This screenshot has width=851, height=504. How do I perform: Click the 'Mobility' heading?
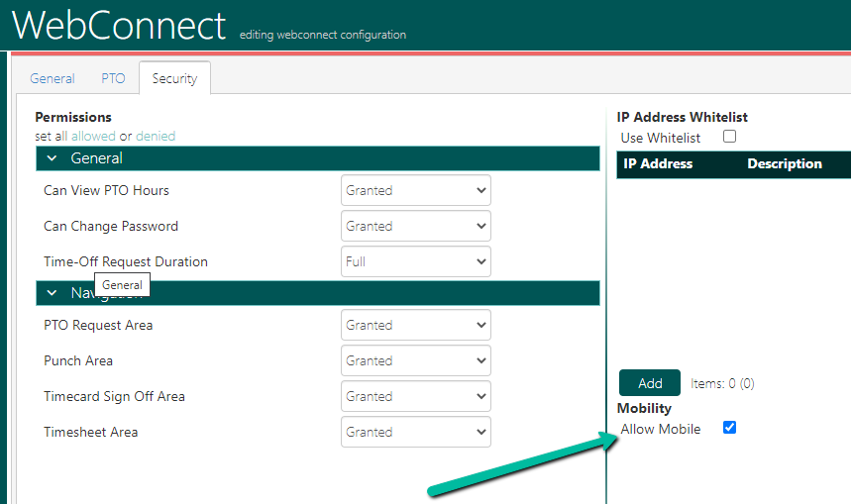(x=644, y=408)
